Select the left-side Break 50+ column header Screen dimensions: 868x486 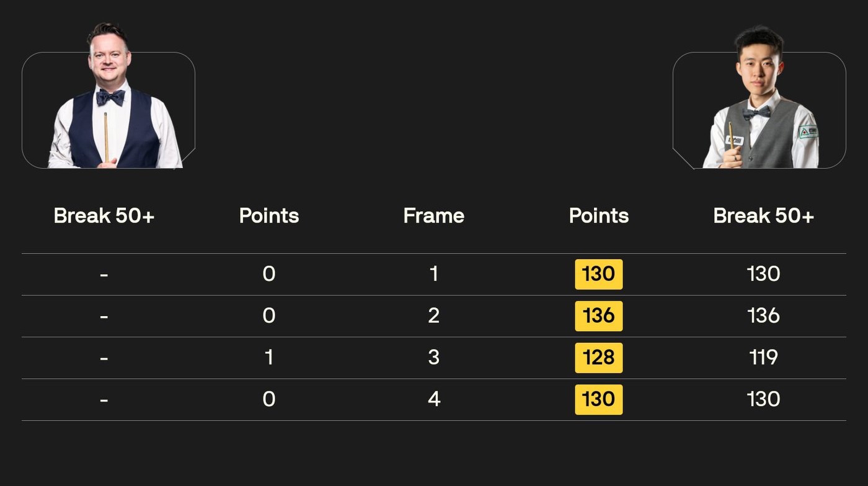[104, 216]
